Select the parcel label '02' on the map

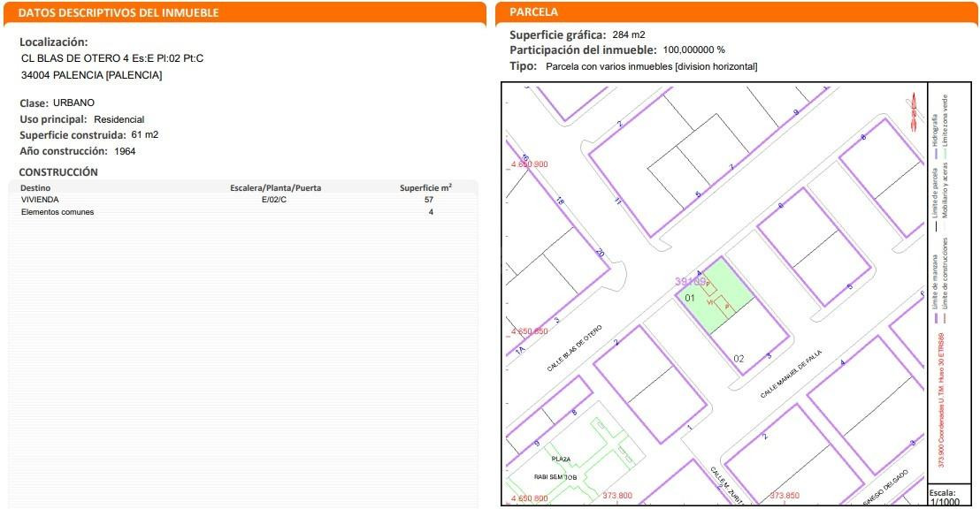coord(739,359)
